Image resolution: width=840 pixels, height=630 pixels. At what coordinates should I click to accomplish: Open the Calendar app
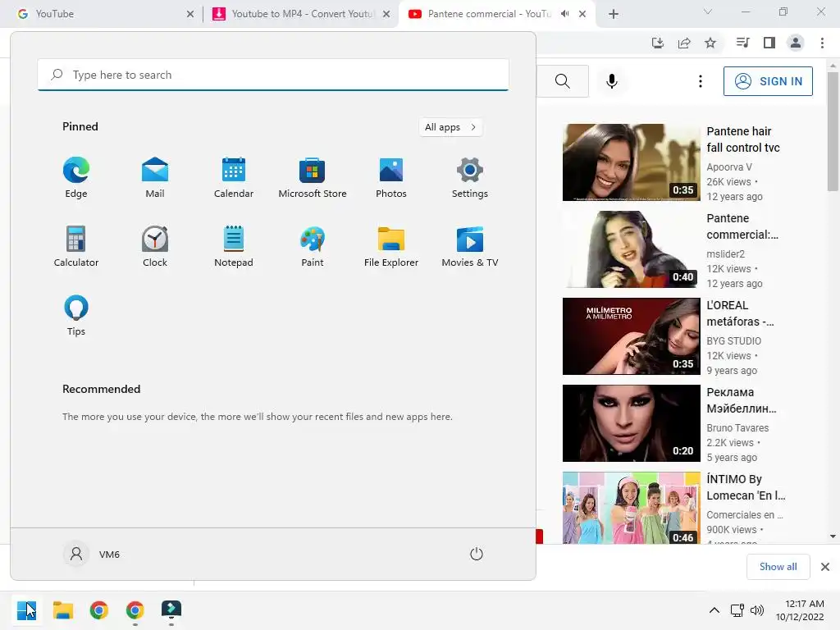[x=234, y=178]
